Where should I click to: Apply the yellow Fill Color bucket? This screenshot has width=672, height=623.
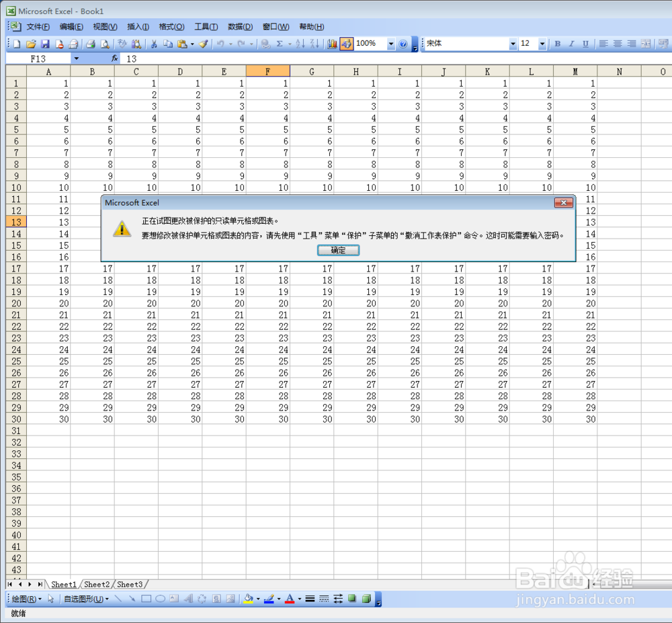coord(248,599)
